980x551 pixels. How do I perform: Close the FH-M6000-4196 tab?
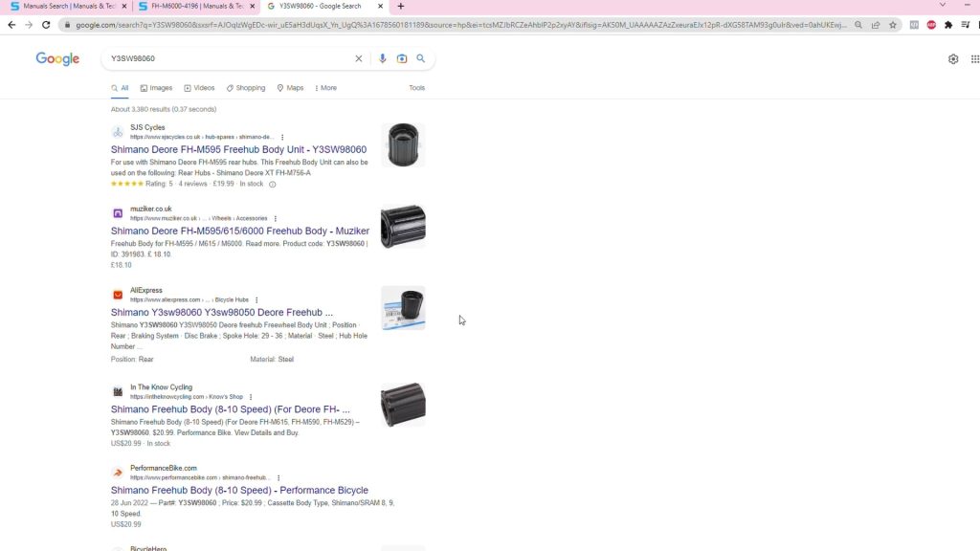[x=252, y=7]
